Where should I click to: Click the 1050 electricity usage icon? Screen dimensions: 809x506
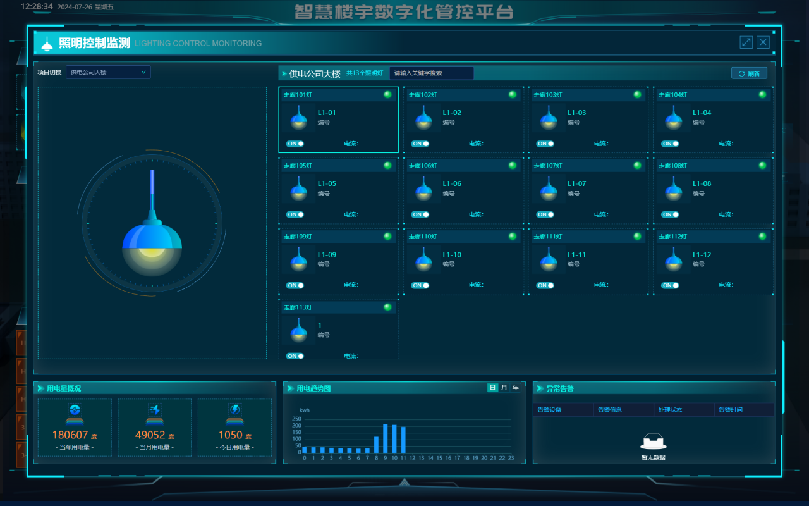click(x=234, y=412)
